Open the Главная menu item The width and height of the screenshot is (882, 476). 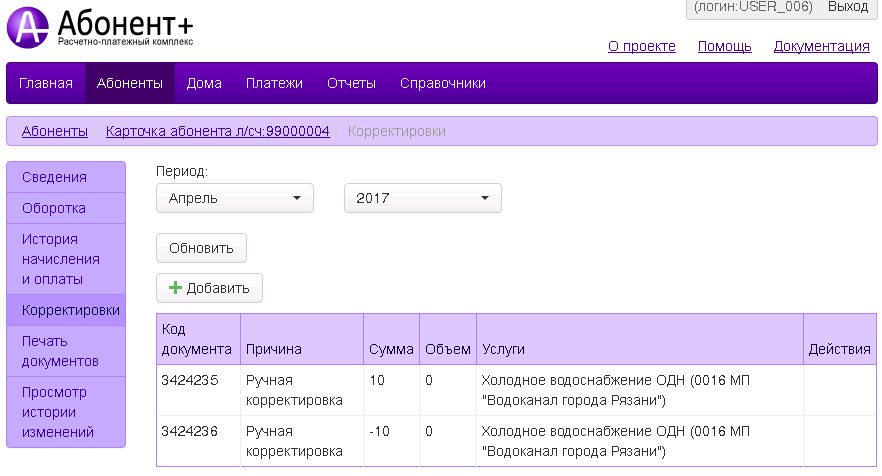click(x=46, y=83)
